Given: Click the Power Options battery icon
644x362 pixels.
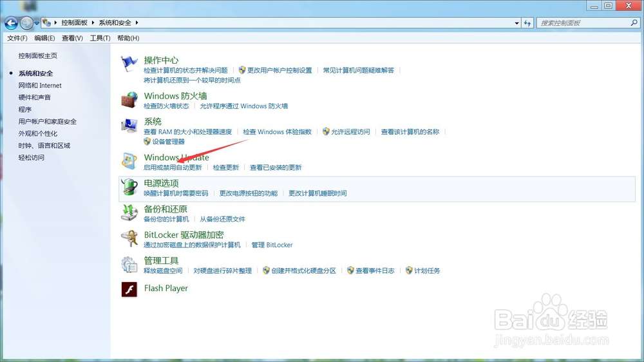Looking at the screenshot, I should (x=129, y=187).
